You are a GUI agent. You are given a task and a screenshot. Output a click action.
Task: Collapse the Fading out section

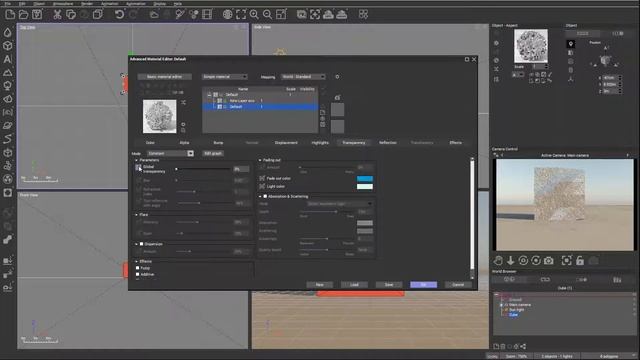click(260, 160)
